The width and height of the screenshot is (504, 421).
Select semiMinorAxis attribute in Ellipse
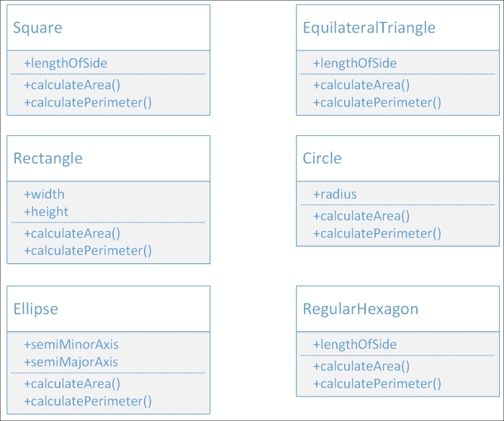click(71, 345)
